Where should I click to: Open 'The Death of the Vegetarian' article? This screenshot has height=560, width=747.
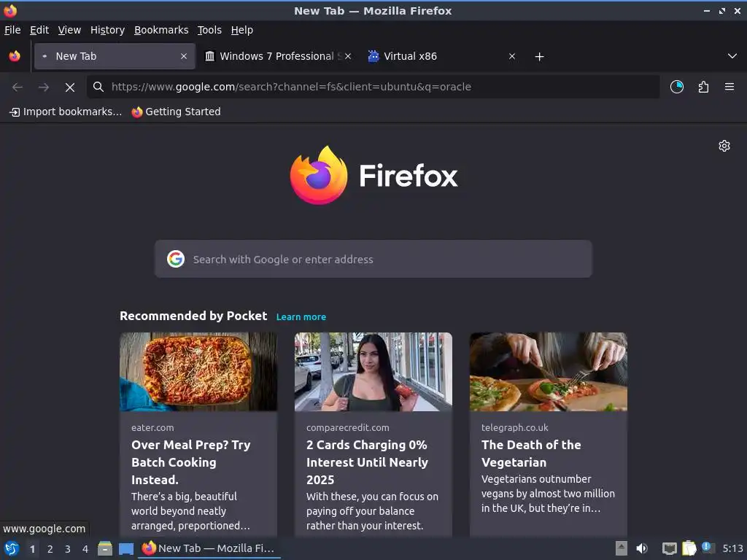(531, 454)
